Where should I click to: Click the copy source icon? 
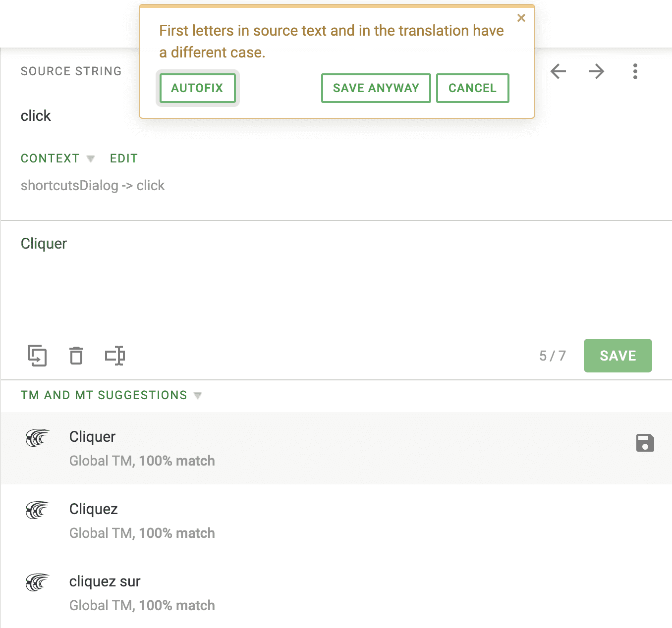37,356
